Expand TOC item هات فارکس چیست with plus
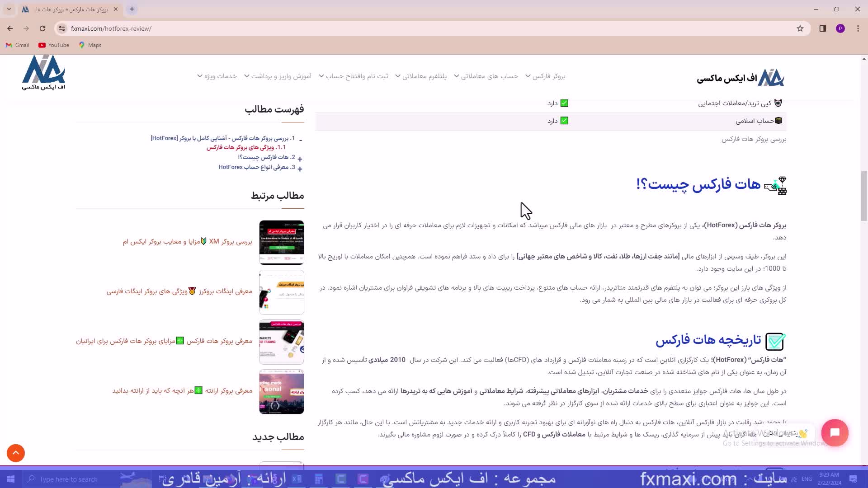 point(300,158)
